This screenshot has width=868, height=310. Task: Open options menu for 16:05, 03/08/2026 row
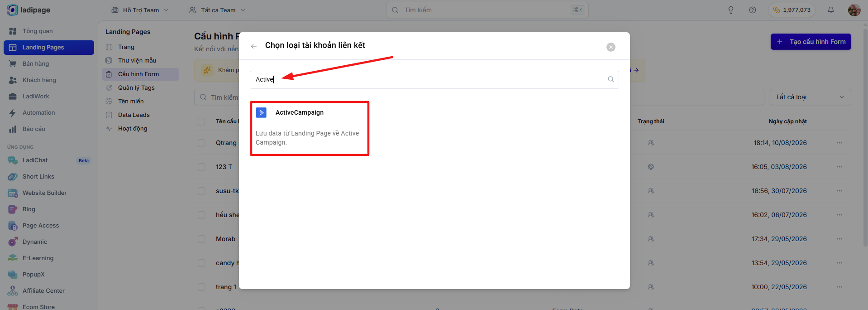click(x=839, y=167)
